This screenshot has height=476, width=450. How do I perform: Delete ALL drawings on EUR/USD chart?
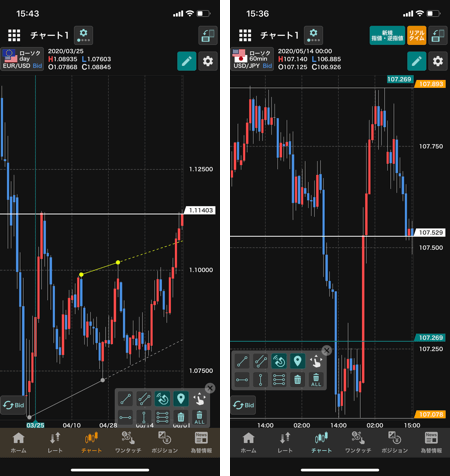click(199, 417)
